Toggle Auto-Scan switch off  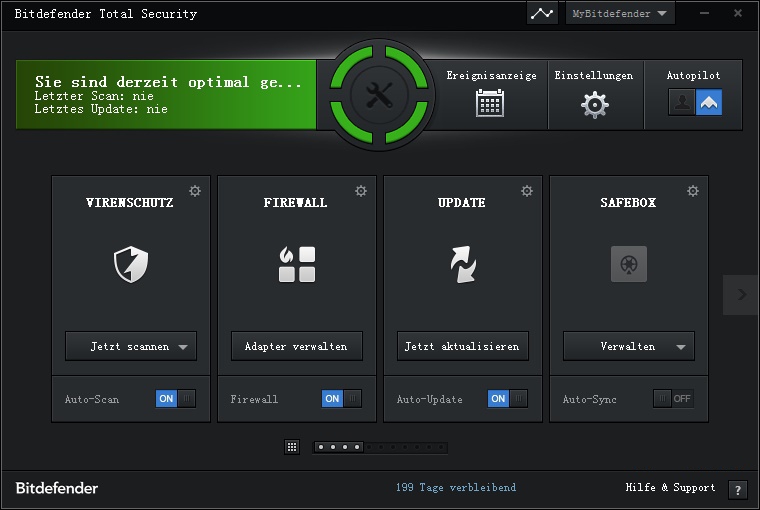tap(175, 398)
